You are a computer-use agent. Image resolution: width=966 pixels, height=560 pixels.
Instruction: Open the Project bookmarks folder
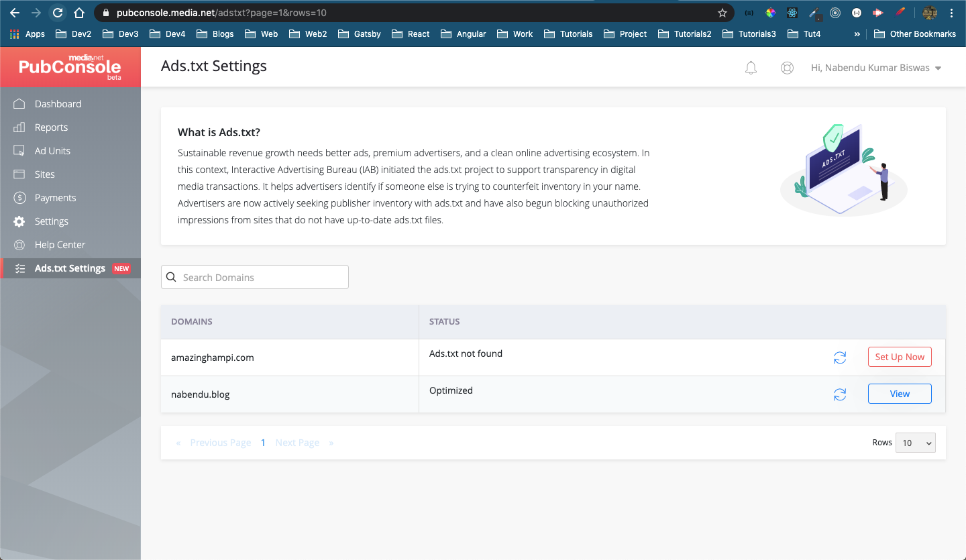point(625,34)
